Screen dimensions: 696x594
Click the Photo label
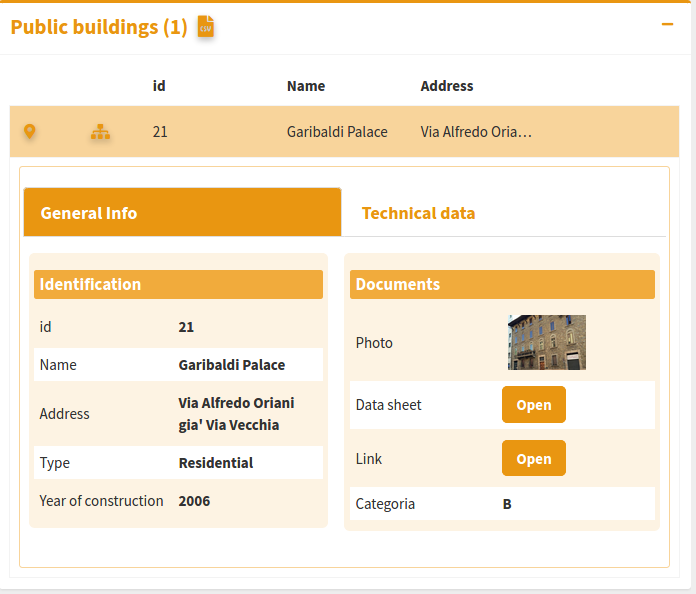(374, 343)
